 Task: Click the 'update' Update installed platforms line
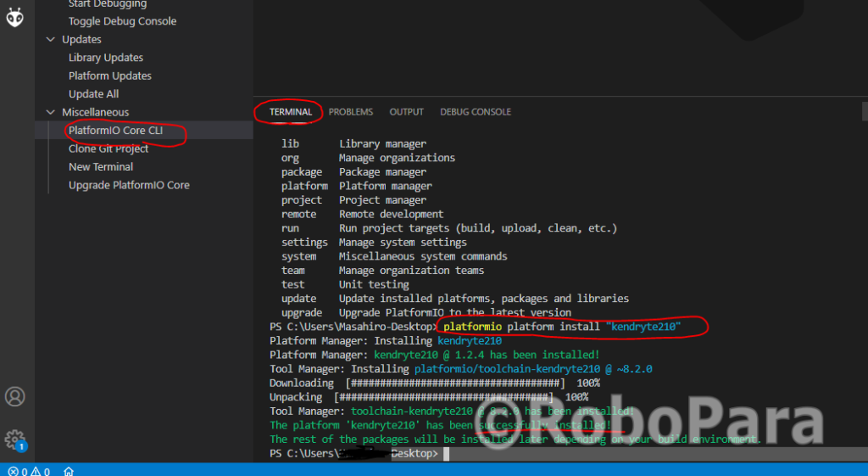click(x=455, y=299)
